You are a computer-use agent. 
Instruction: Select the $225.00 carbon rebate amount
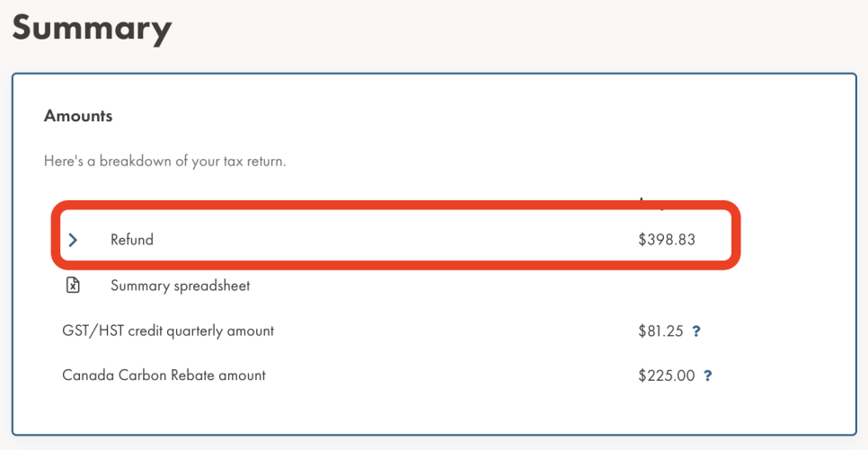(666, 375)
